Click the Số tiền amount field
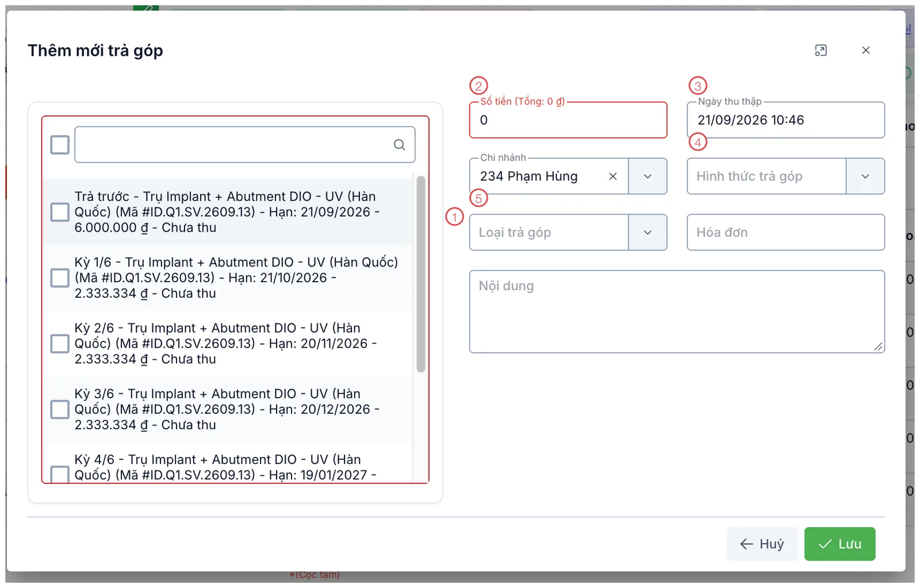920x588 pixels. pyautogui.click(x=568, y=120)
